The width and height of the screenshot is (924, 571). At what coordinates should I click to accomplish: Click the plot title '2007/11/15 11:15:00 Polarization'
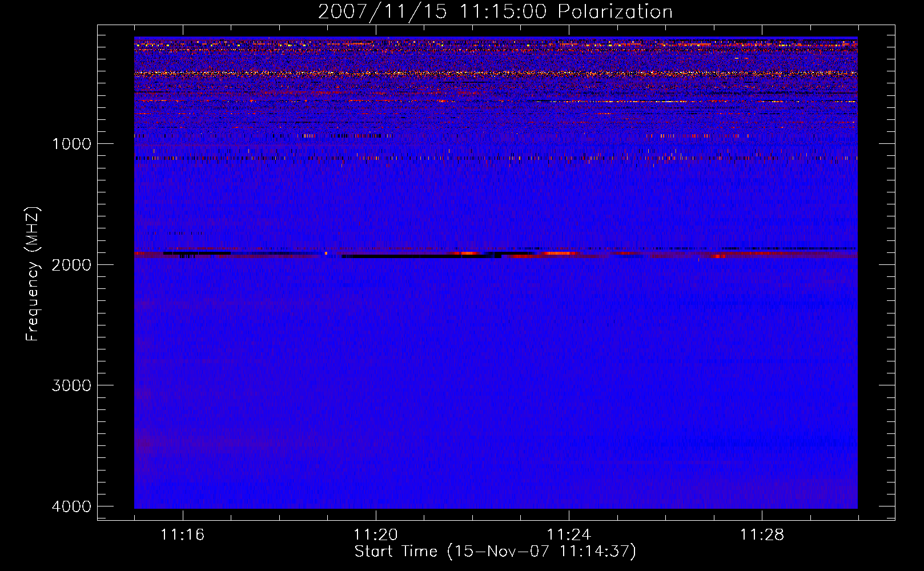[495, 12]
